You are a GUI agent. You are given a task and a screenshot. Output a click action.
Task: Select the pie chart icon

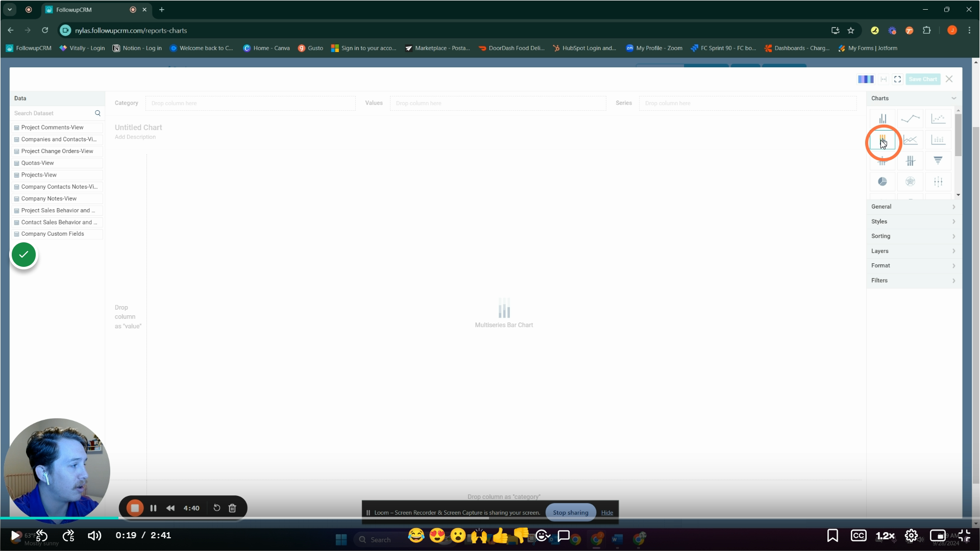883,182
